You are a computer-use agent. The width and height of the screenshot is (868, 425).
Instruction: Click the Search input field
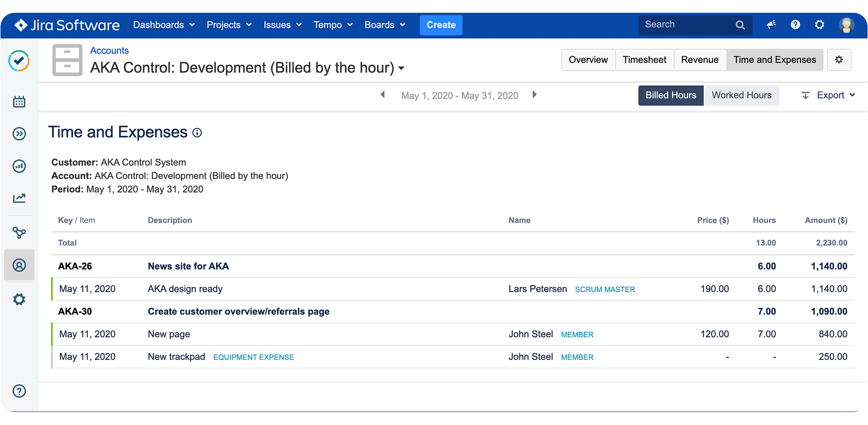point(686,25)
